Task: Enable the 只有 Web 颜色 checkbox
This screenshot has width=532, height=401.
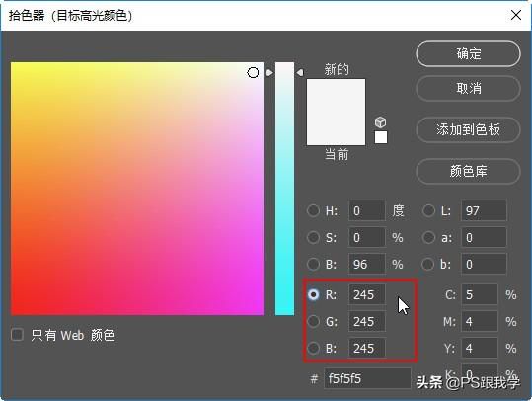Action: (17, 335)
